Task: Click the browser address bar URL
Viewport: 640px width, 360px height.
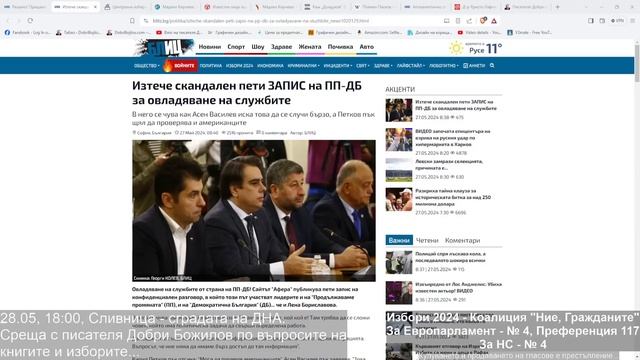Action: pos(261,21)
